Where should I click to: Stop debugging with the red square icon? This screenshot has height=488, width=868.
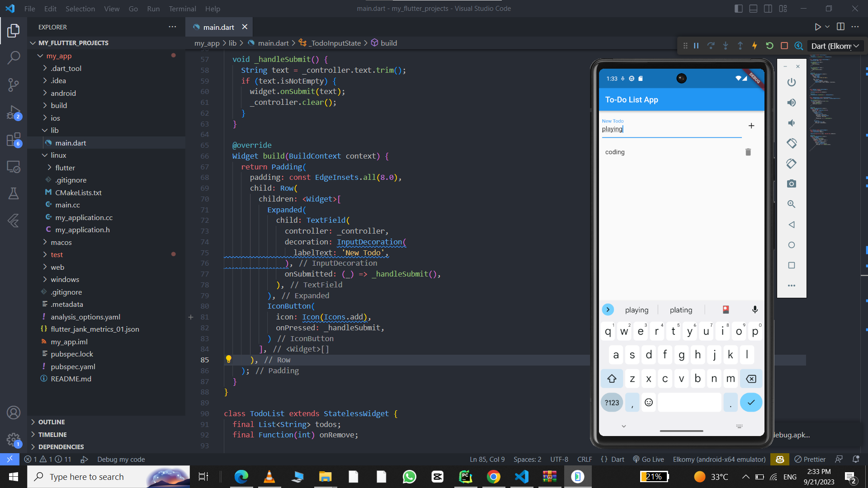click(x=784, y=46)
